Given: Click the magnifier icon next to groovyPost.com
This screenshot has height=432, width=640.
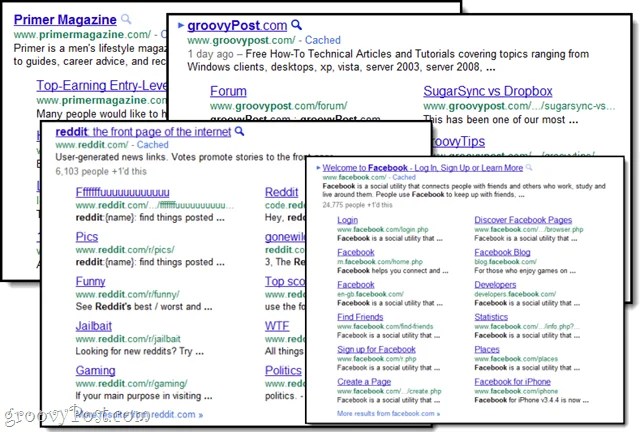Looking at the screenshot, I should (x=296, y=25).
